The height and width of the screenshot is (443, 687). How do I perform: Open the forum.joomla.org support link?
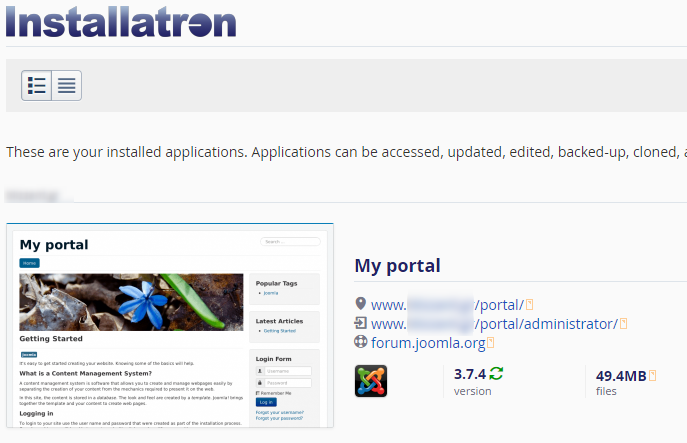[428, 343]
